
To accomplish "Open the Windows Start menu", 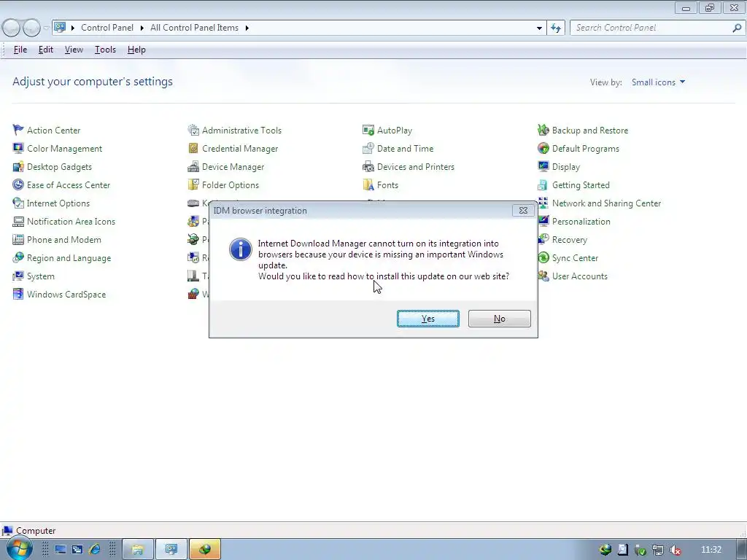I will 19,549.
